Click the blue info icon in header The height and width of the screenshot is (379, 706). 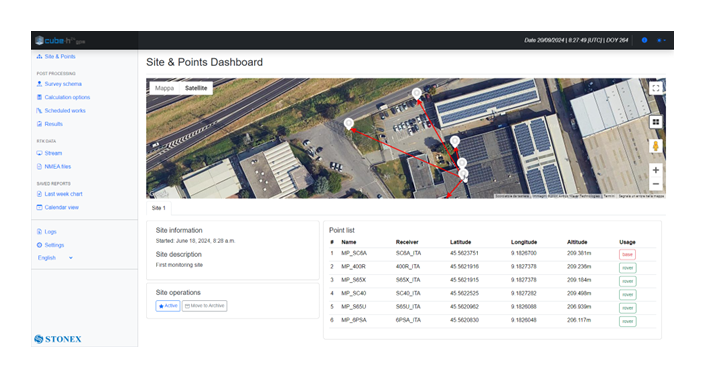[644, 40]
